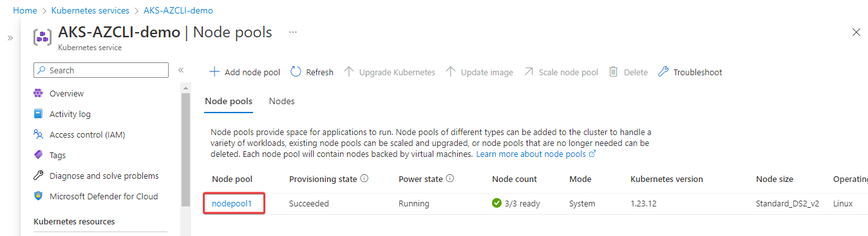
Task: Open the nodepool1 link
Action: [x=231, y=203]
